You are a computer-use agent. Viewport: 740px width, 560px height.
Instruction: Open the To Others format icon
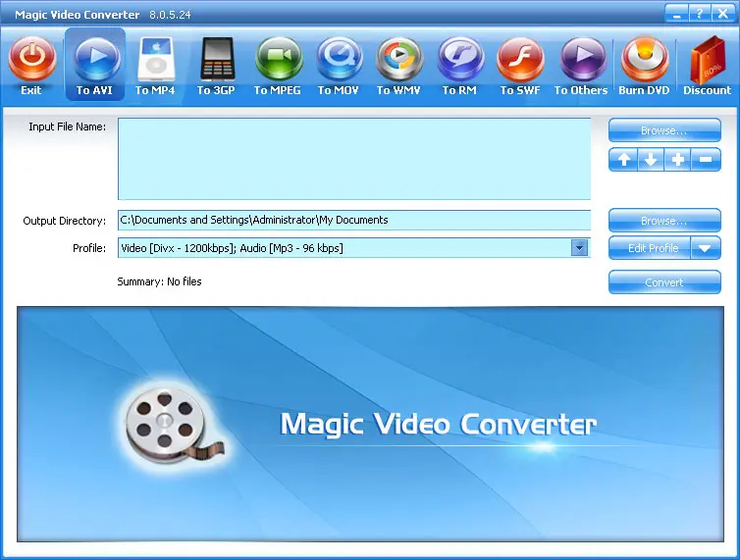[582, 59]
